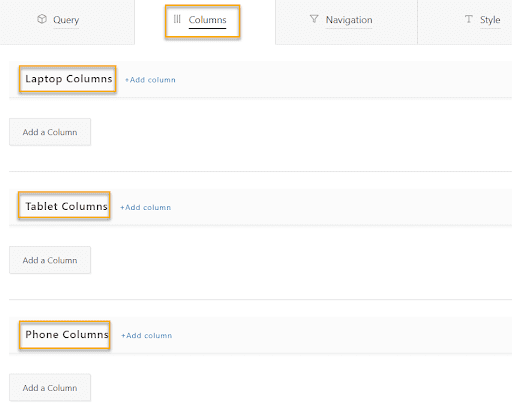
Task: Click the cube icon on Query tab
Action: point(42,19)
